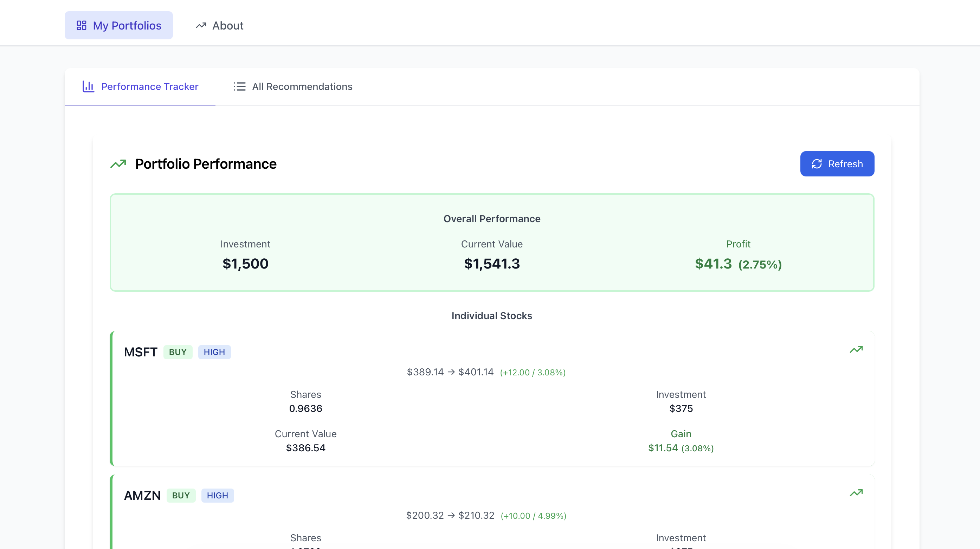980x549 pixels.
Task: Click the Portfolio Performance green trend icon
Action: [118, 164]
